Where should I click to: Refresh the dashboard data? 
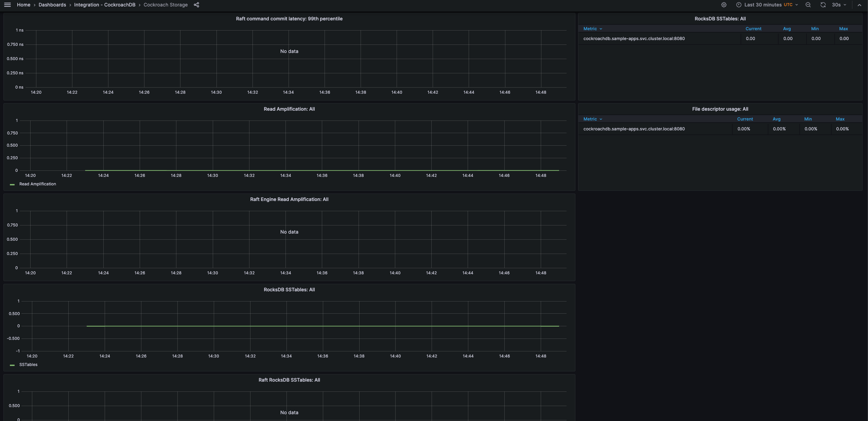pos(823,5)
